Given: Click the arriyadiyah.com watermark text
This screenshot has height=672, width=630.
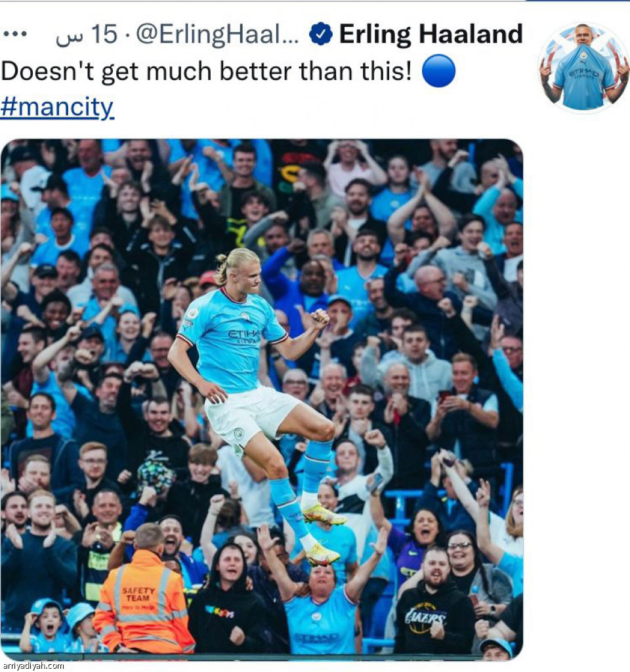Looking at the screenshot, I should point(32,666).
